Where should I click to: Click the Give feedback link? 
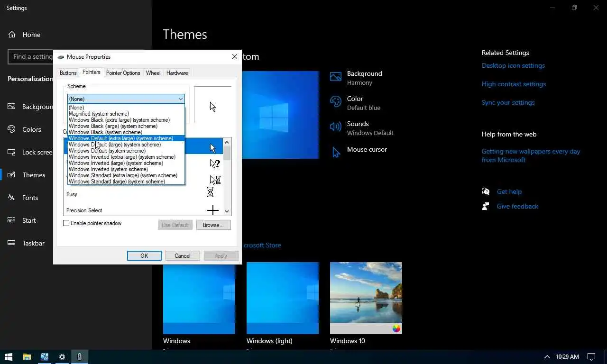click(517, 206)
